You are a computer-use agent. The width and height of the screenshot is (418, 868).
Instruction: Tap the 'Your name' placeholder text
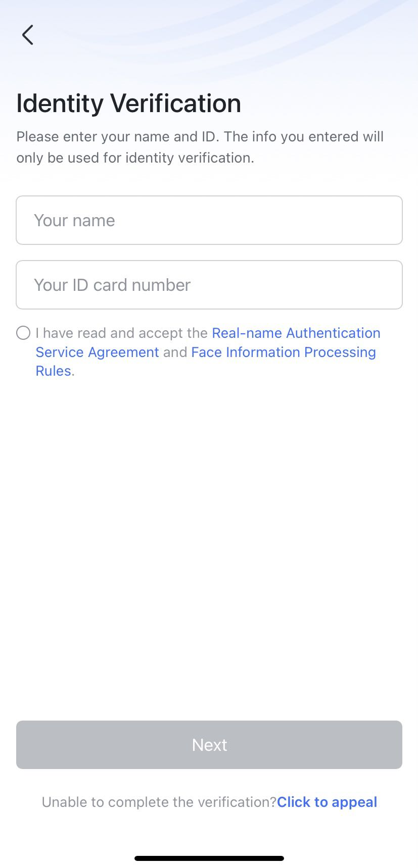pyautogui.click(x=74, y=220)
